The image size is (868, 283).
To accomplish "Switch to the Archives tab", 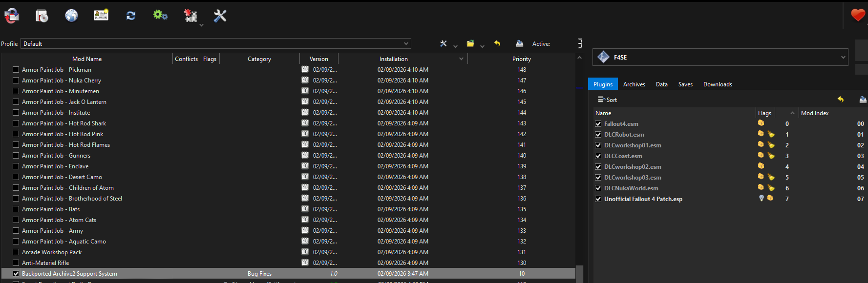I will click(x=634, y=84).
